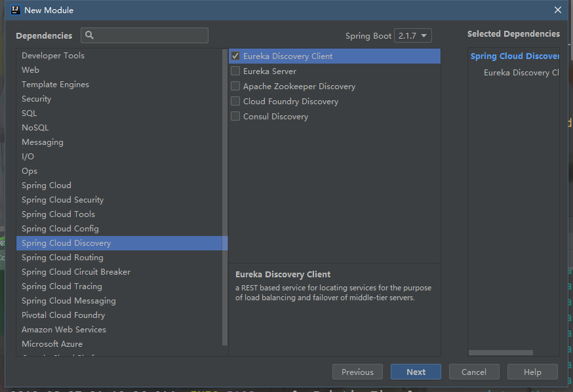Click the Previous button
This screenshot has height=392, width=573.
click(x=357, y=372)
